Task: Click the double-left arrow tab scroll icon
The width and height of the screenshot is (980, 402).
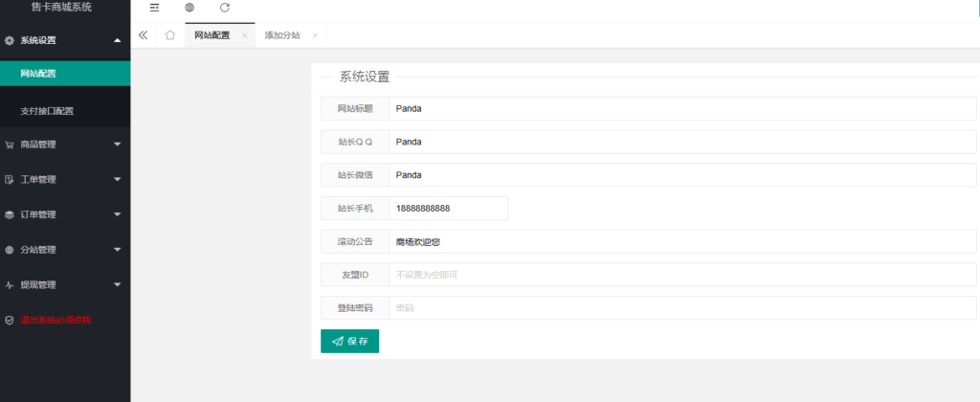Action: [x=143, y=35]
